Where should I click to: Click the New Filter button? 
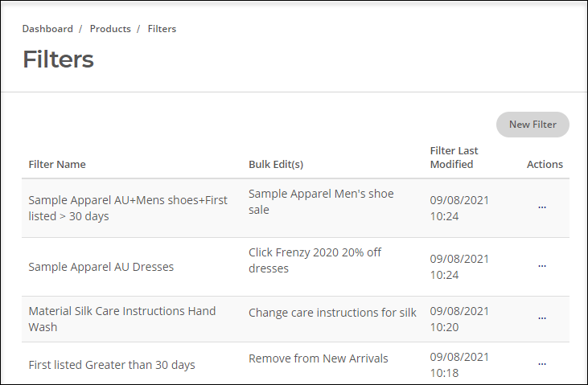click(532, 125)
